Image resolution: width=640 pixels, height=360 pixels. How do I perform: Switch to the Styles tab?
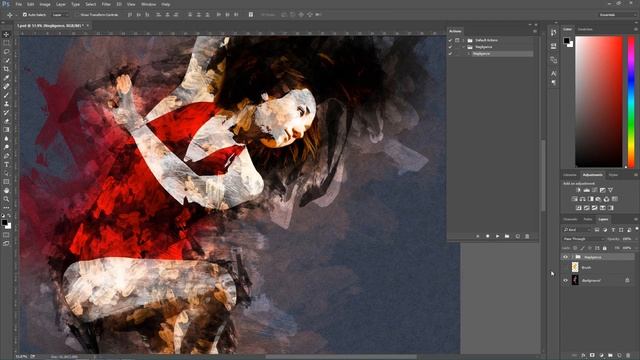613,175
